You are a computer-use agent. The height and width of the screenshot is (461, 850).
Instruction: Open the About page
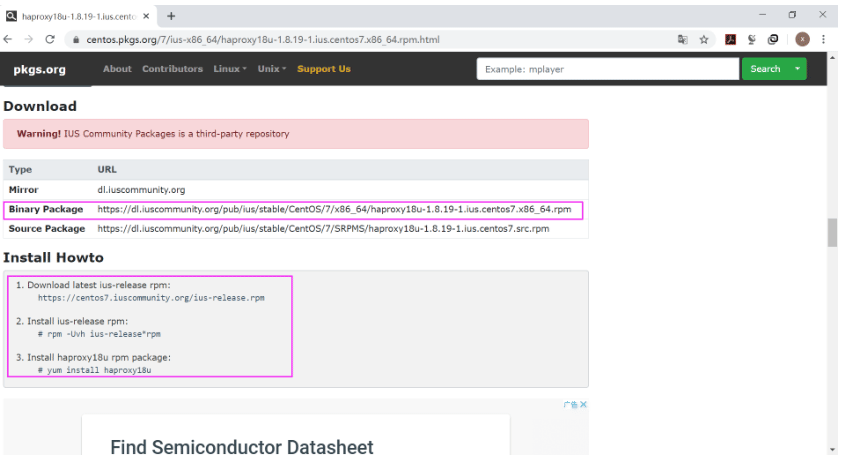pos(117,69)
